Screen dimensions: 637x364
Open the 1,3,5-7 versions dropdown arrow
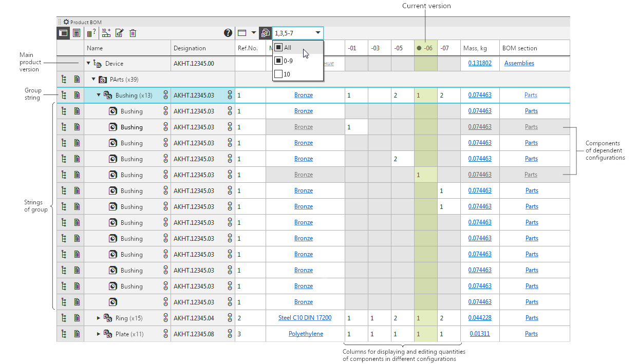click(318, 33)
